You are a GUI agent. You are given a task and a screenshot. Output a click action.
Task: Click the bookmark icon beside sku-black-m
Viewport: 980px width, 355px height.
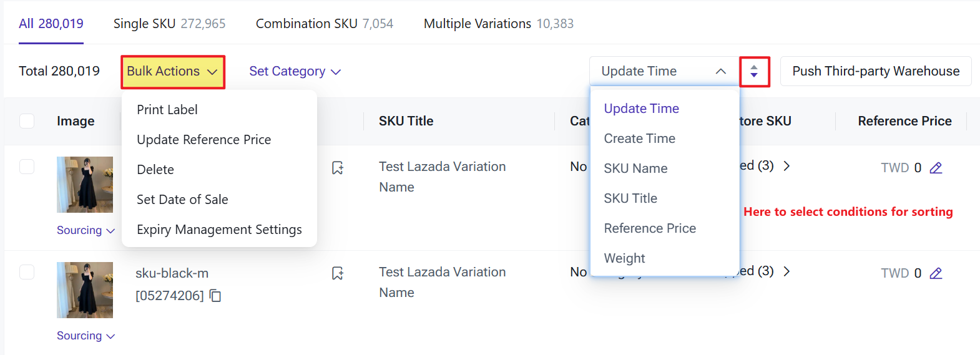[338, 273]
